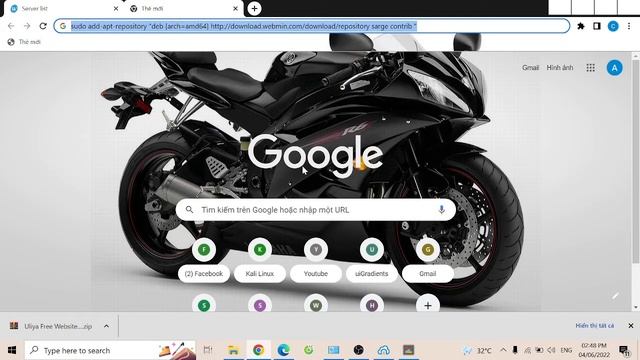Open Microsoft Edge from taskbar

(x=283, y=350)
